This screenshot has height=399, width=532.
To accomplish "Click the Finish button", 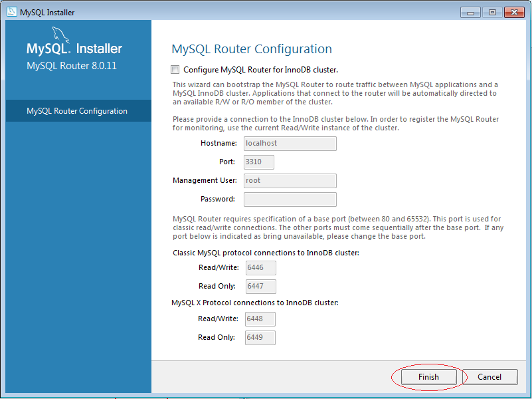I will point(428,377).
